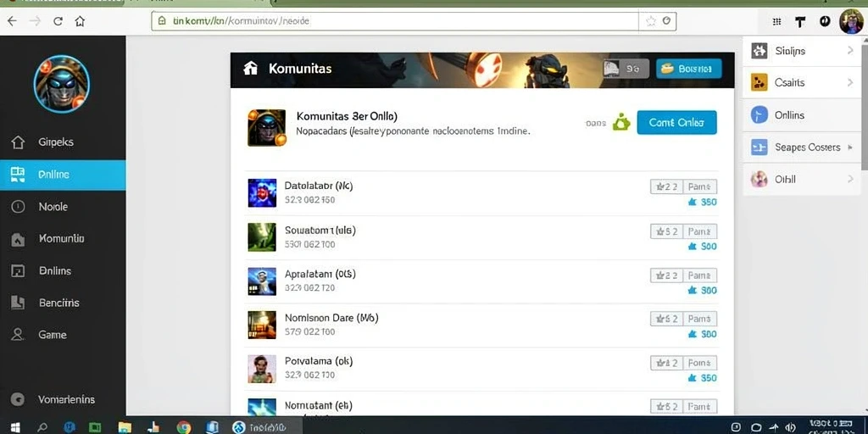Open the Komunitas community avatar thumbnail
Image resolution: width=868 pixels, height=434 pixels.
tap(266, 128)
